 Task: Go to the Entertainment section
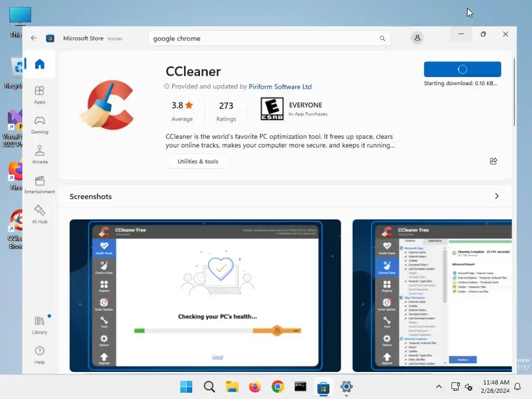(39, 184)
